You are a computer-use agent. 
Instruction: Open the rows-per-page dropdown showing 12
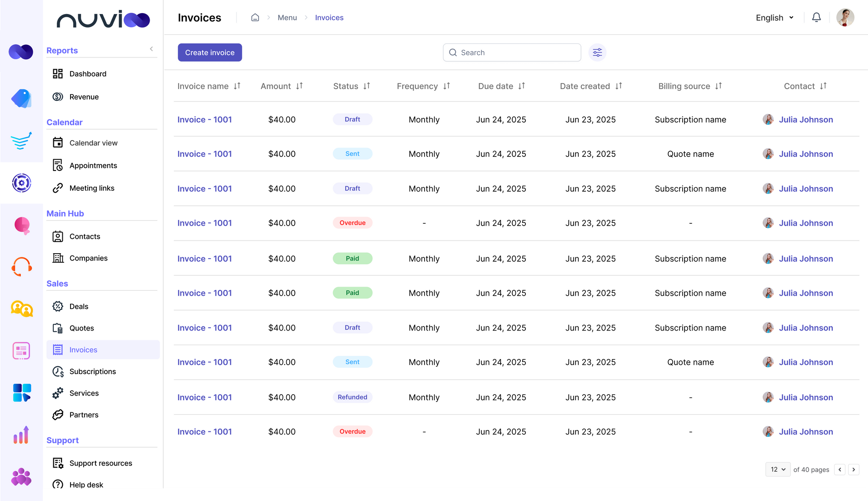[x=777, y=469]
